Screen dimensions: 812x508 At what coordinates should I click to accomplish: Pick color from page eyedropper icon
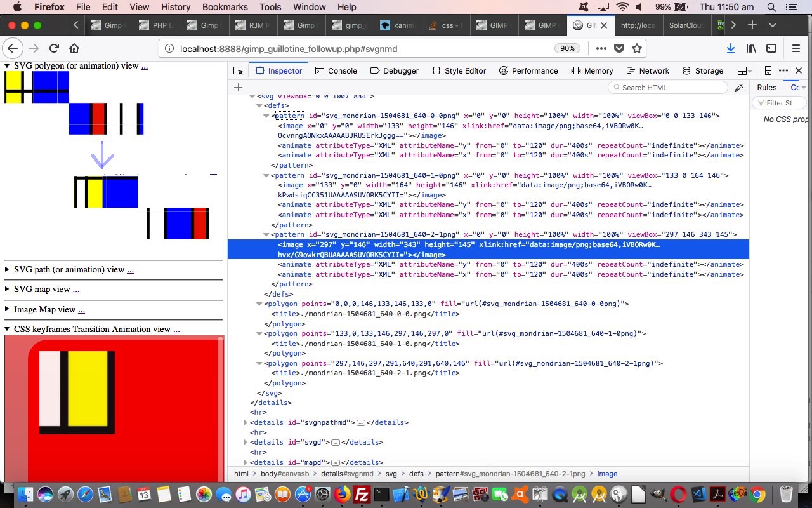[738, 88]
